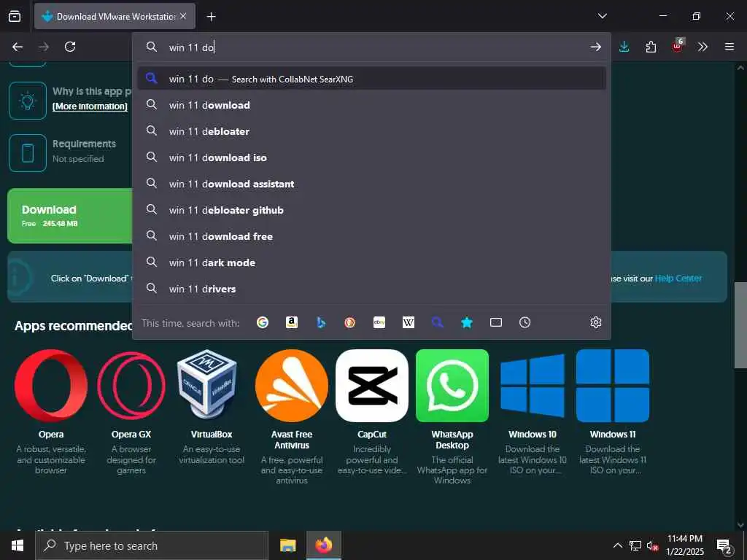This screenshot has width=747, height=560.
Task: Open the List all tabs dropdown arrow
Action: [x=602, y=16]
